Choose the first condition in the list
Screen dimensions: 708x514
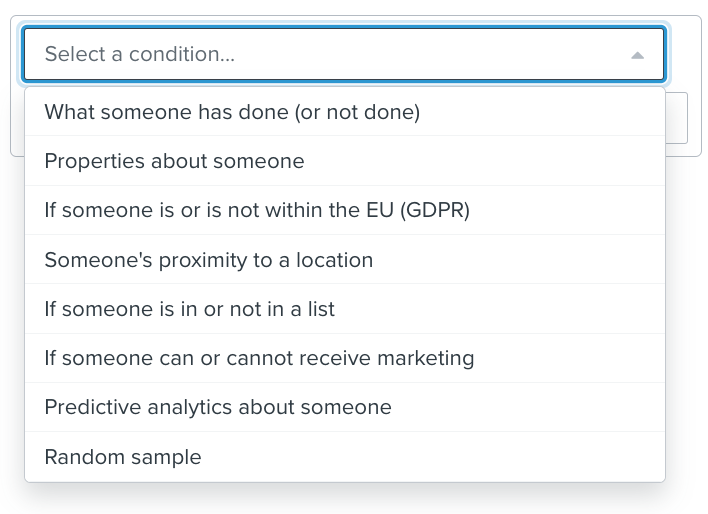coord(232,112)
